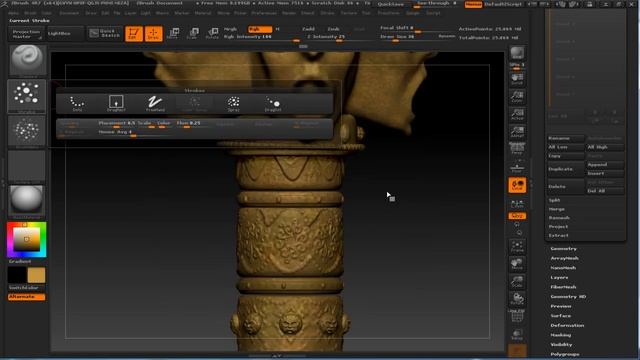Expand the Masking subpalette

pyautogui.click(x=560, y=335)
